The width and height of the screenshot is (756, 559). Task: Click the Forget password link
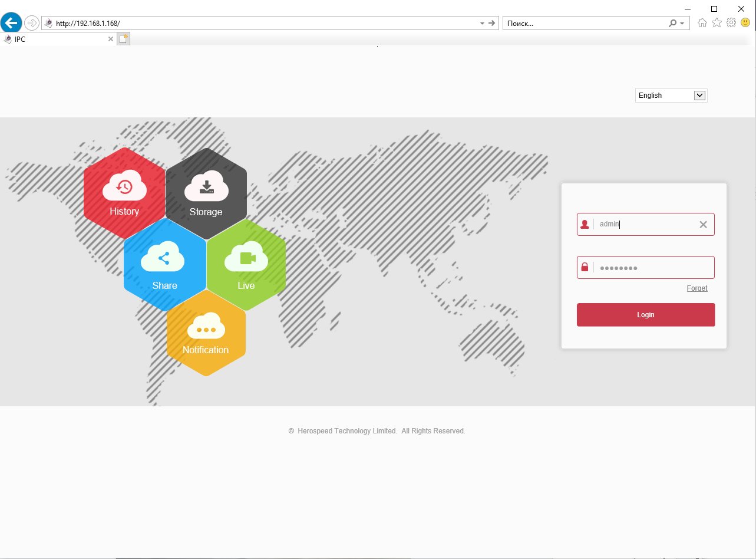(x=697, y=288)
